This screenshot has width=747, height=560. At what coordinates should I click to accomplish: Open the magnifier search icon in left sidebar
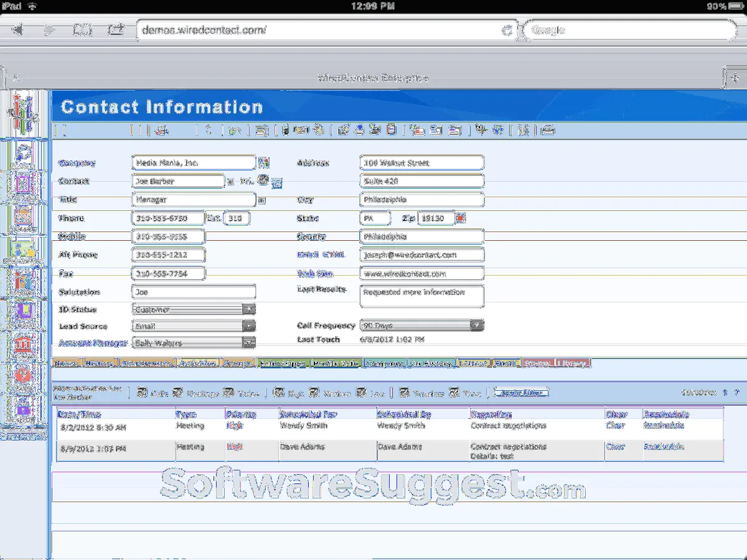24,152
